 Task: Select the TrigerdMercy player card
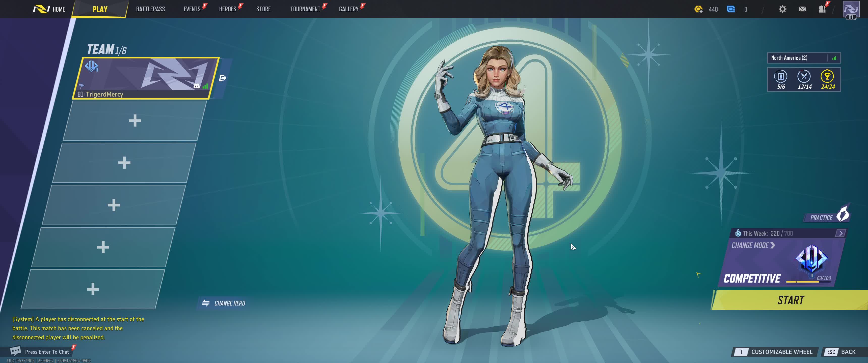click(146, 78)
